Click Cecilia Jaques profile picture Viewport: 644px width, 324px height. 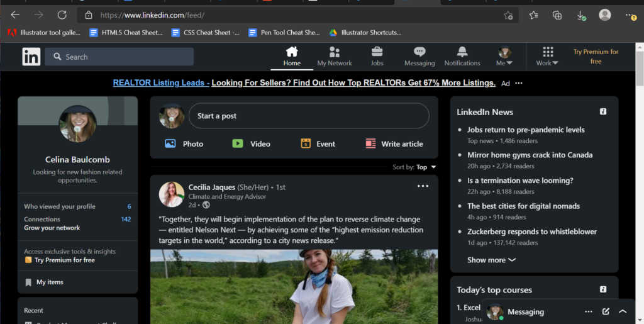click(x=172, y=194)
